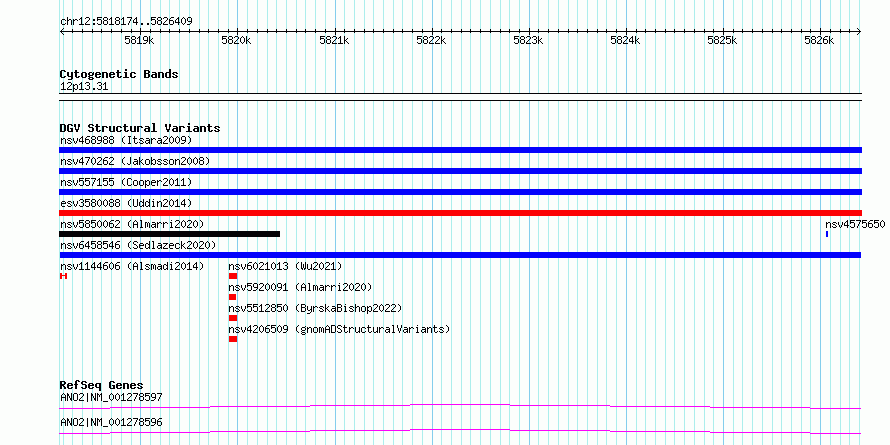The image size is (890, 445).
Task: Click the 5825k ruler tick label
Action: coord(721,41)
